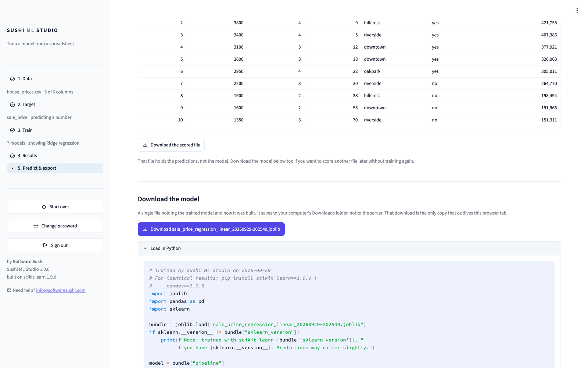Image resolution: width=588 pixels, height=368 pixels.
Task: Click the envelope icon beside Need help
Action: point(9,290)
